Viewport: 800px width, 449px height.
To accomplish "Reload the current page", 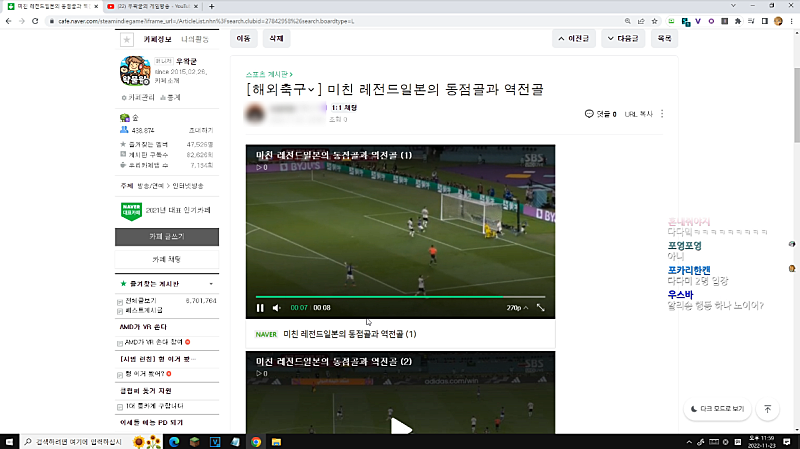I will 35,21.
